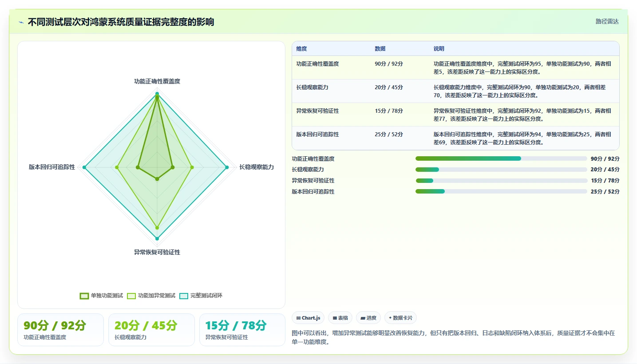Click table value 20分 / 45分
637x364 pixels.
coord(389,87)
